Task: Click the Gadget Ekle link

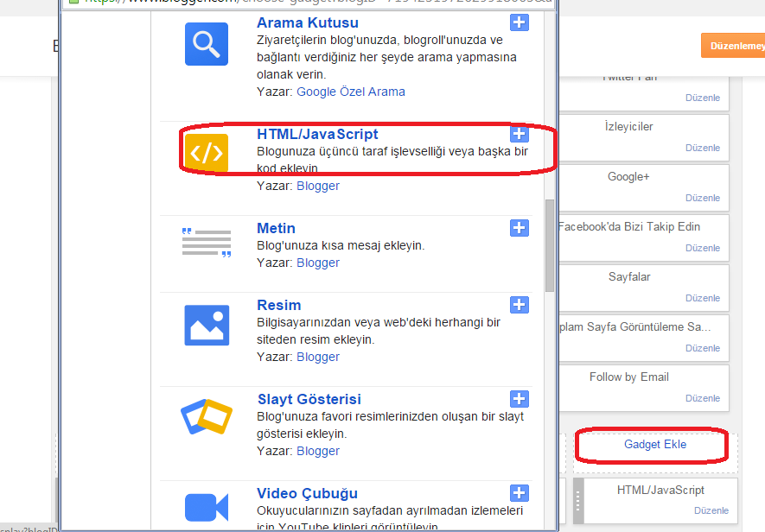Action: [x=655, y=444]
